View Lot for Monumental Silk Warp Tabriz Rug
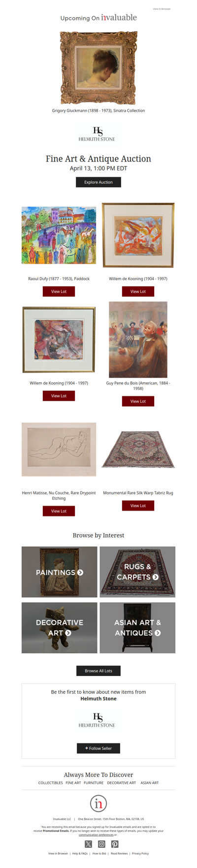 (138, 506)
